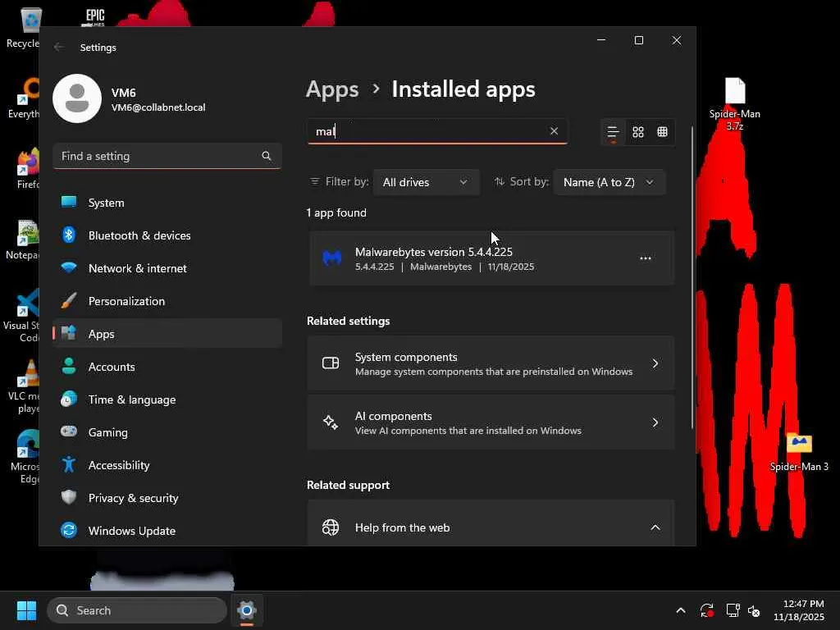Open Time & language settings
This screenshot has height=630, width=840.
coord(167,399)
